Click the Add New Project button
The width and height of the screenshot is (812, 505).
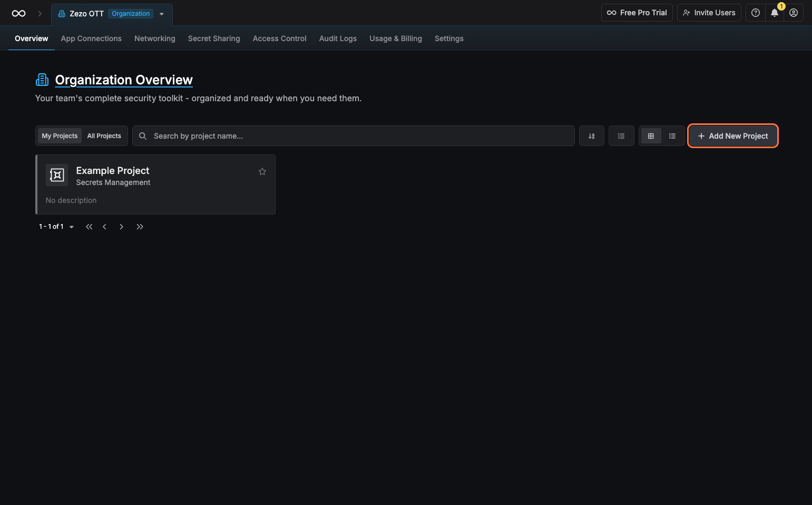point(732,136)
